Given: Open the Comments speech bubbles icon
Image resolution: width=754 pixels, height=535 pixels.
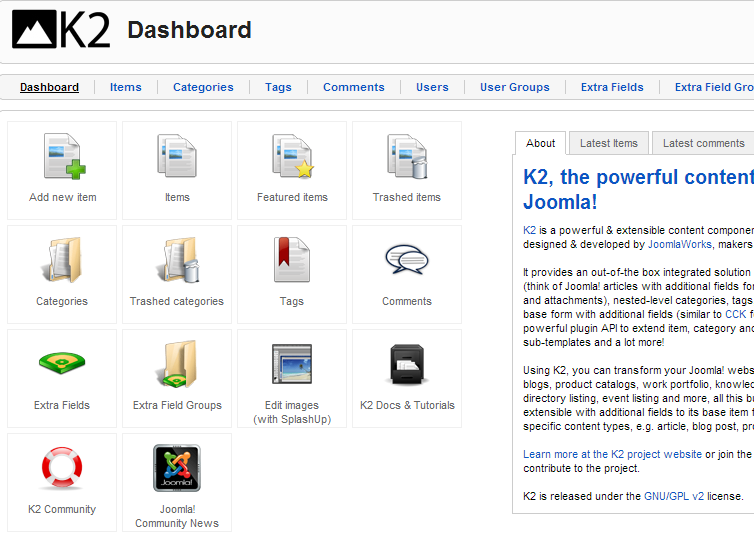Looking at the screenshot, I should [407, 260].
